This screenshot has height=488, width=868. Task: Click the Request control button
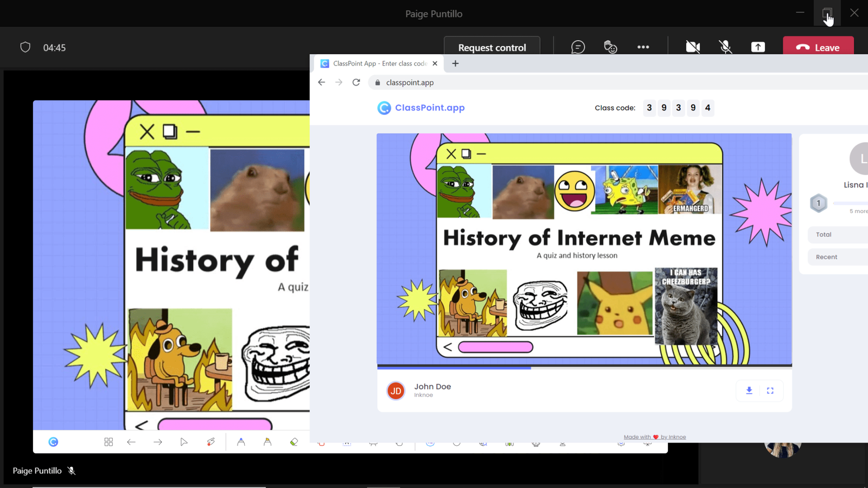click(x=492, y=47)
